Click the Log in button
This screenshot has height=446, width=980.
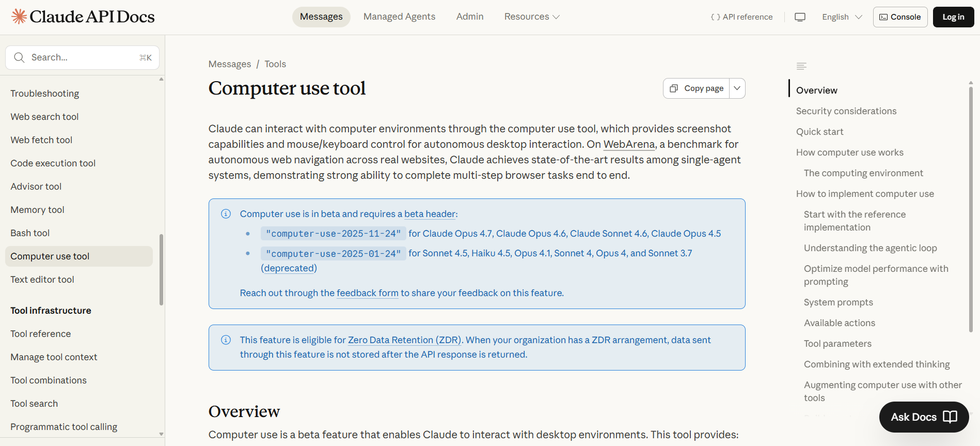(x=953, y=17)
